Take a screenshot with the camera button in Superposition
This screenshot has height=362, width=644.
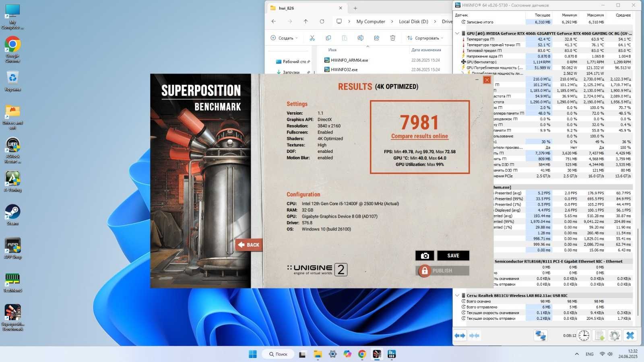[425, 256]
